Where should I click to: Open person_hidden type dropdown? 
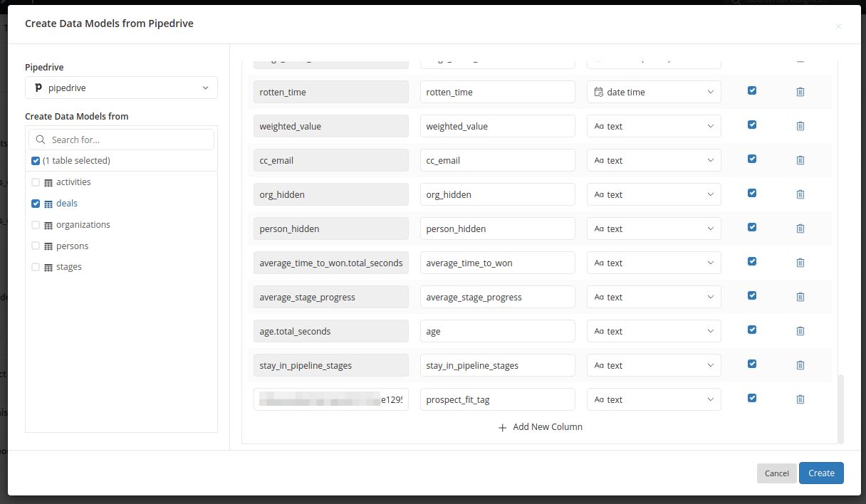pos(654,229)
